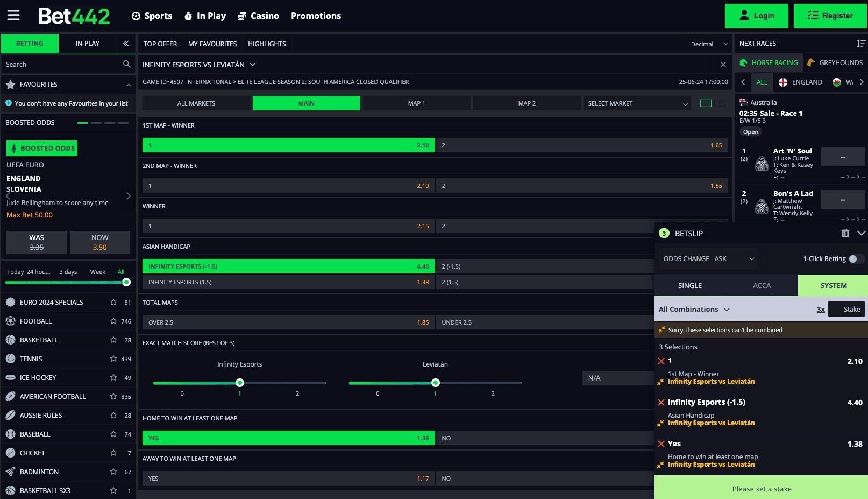Favourite Tennis using its star icon
Viewport: 868px width, 499px height.
113,359
